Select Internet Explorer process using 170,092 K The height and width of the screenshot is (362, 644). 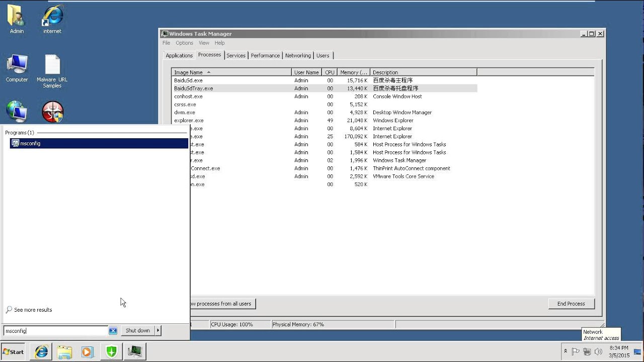pyautogui.click(x=334, y=136)
